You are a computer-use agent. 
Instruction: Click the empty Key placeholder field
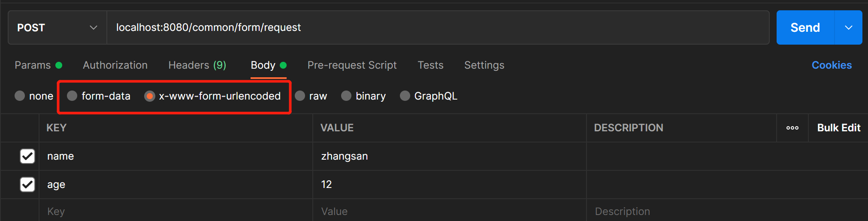(x=176, y=211)
